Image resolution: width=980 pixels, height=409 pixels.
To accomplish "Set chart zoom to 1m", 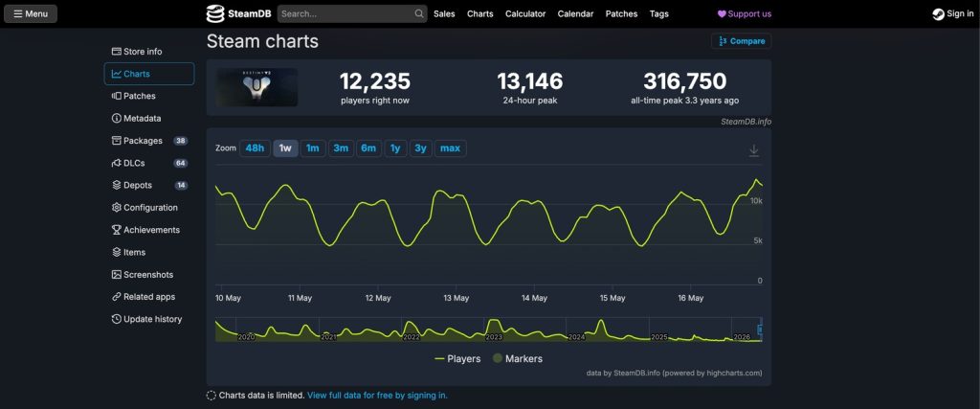I will coord(313,148).
